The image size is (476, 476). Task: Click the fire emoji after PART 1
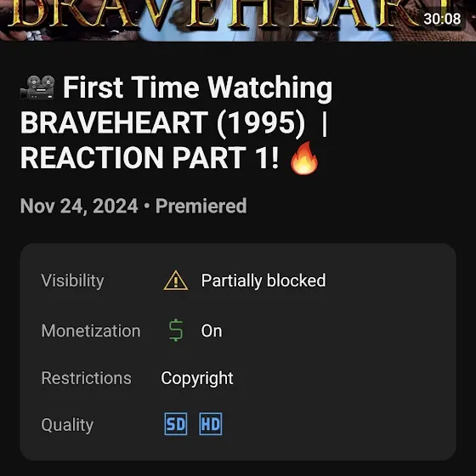coord(304,158)
